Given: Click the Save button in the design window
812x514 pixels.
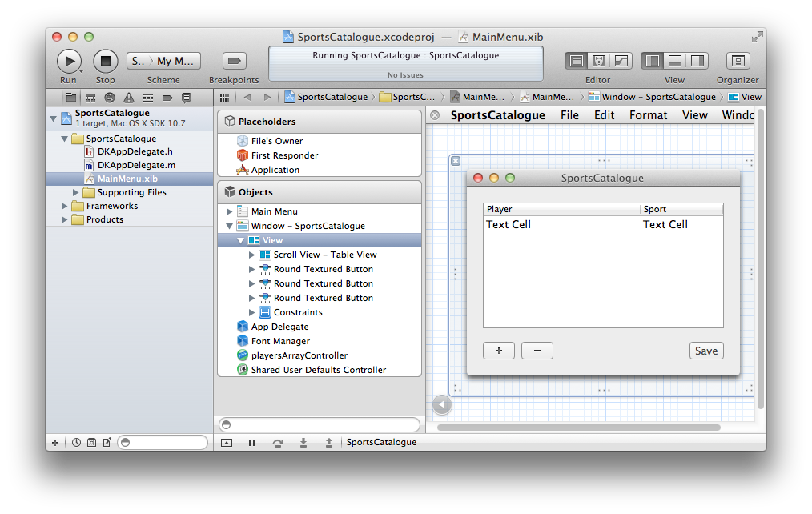Looking at the screenshot, I should pos(706,351).
